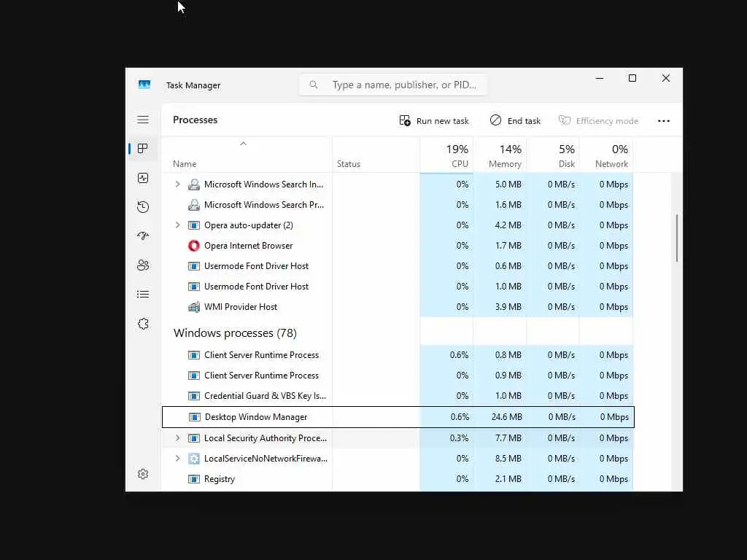Open the Services sidebar icon
The height and width of the screenshot is (560, 747).
coord(143,324)
